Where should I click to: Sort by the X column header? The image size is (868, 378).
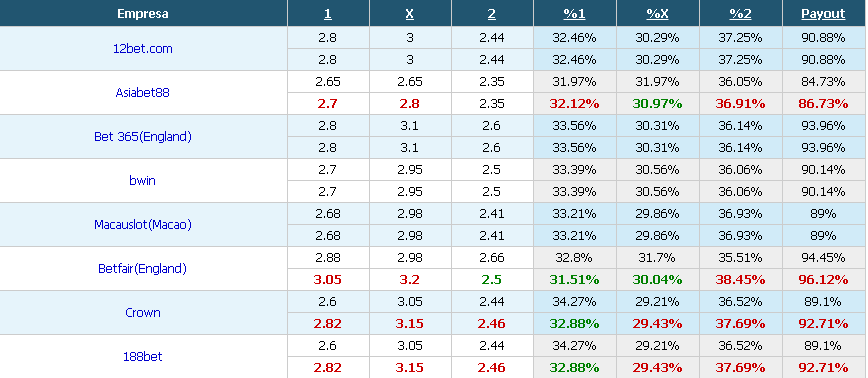(x=410, y=14)
